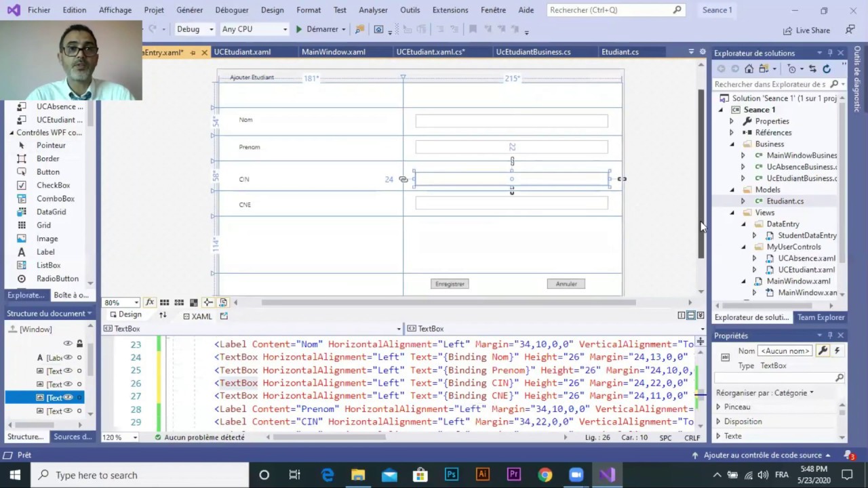Select the ComboBox control in the toolbox
Viewport: 868px width, 488px height.
56,199
